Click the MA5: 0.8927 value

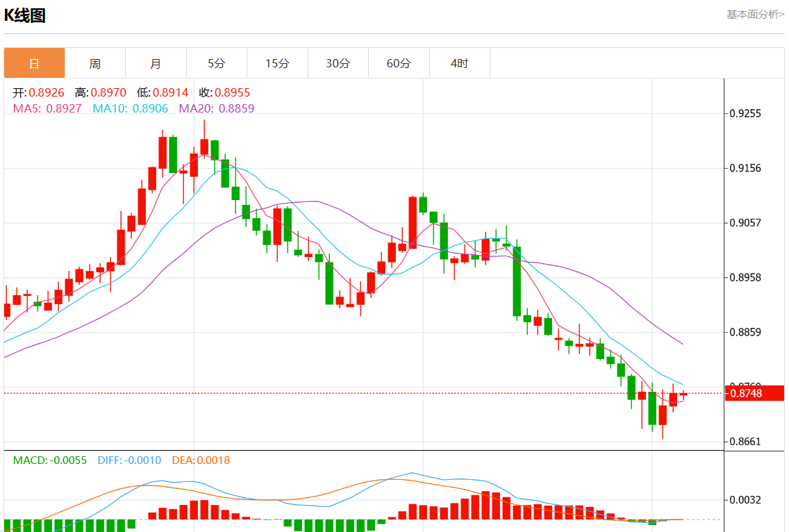tap(47, 108)
